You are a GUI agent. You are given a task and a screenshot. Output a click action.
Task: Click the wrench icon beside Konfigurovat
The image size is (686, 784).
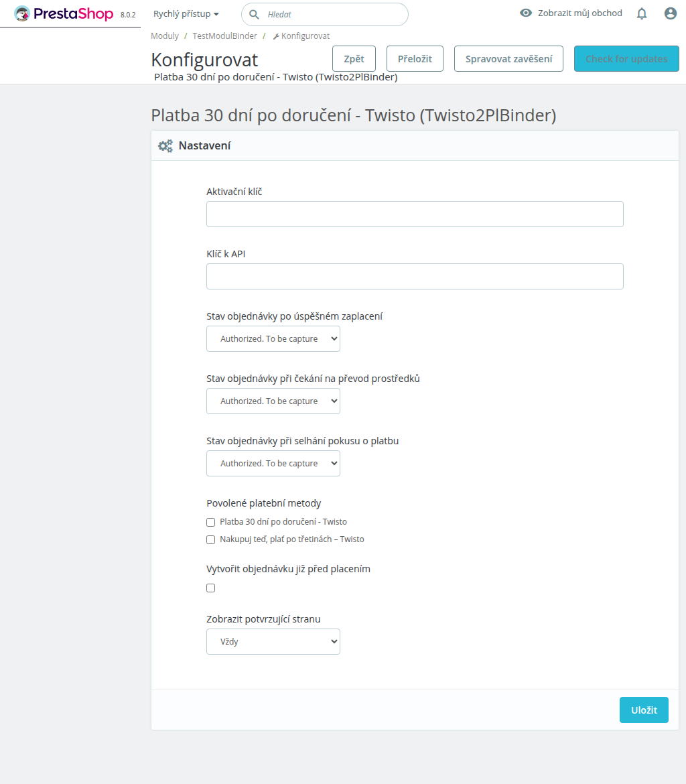click(276, 36)
